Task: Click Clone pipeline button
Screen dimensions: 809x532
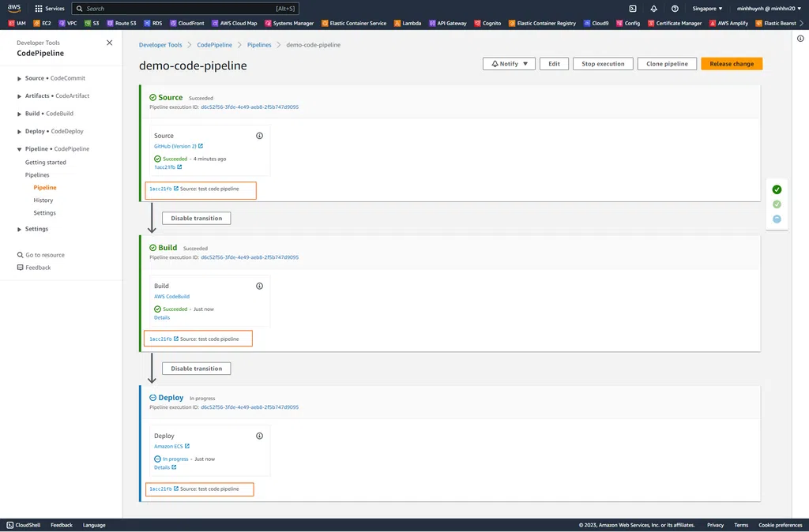Action: (x=667, y=64)
